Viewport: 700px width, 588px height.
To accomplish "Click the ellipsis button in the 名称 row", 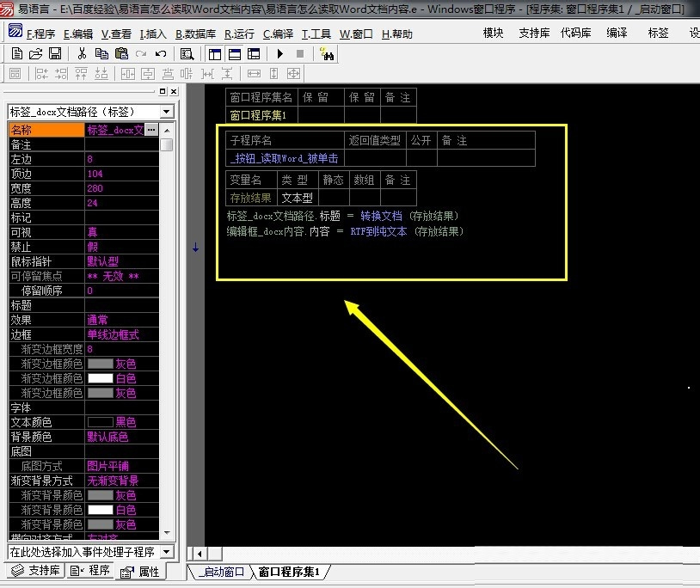I will pos(152,130).
